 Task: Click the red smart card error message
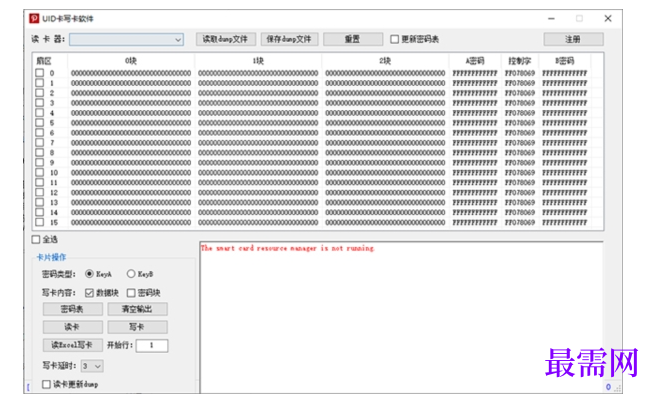287,248
